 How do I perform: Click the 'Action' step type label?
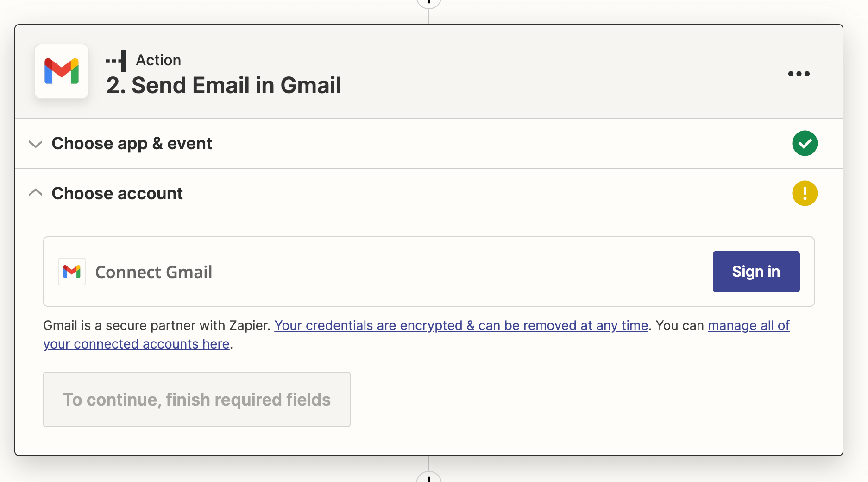(158, 60)
